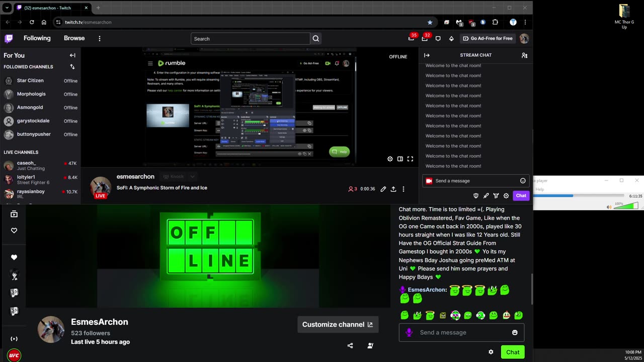Share the stream with upload icon
The height and width of the screenshot is (362, 644).
tap(393, 189)
